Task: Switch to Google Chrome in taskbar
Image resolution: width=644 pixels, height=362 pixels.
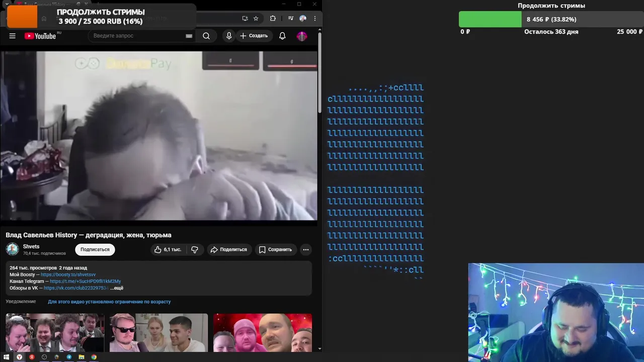Action: coord(94,357)
